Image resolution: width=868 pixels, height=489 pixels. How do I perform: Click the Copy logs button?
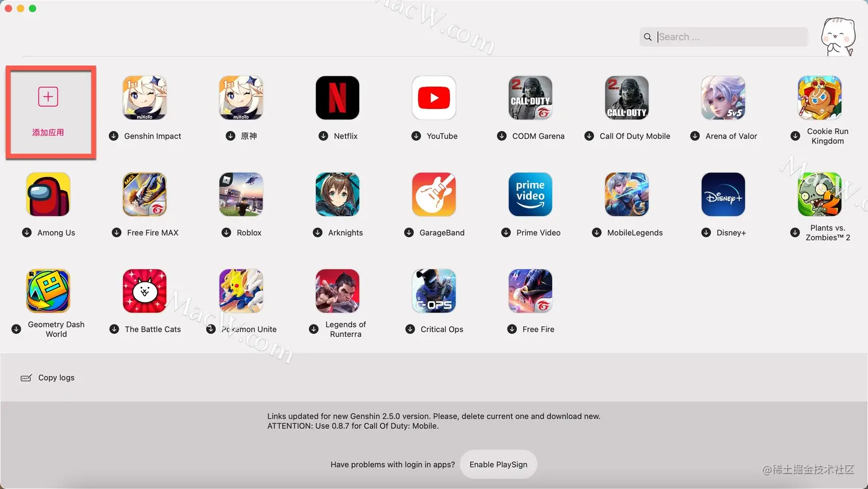pos(48,378)
